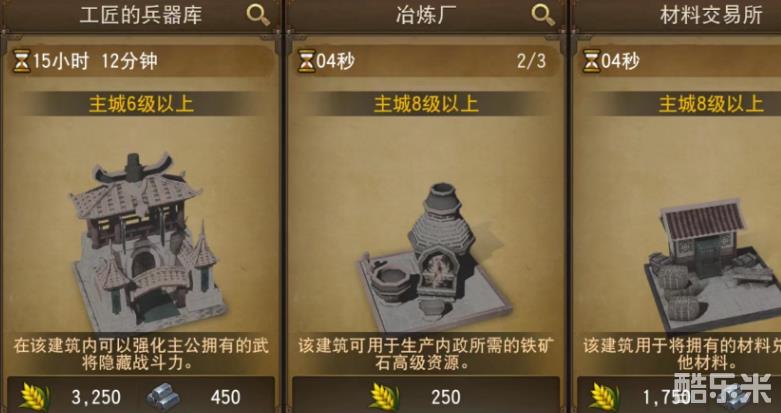
Task: Tap the 冶炼厂 description text
Action: tap(426, 354)
